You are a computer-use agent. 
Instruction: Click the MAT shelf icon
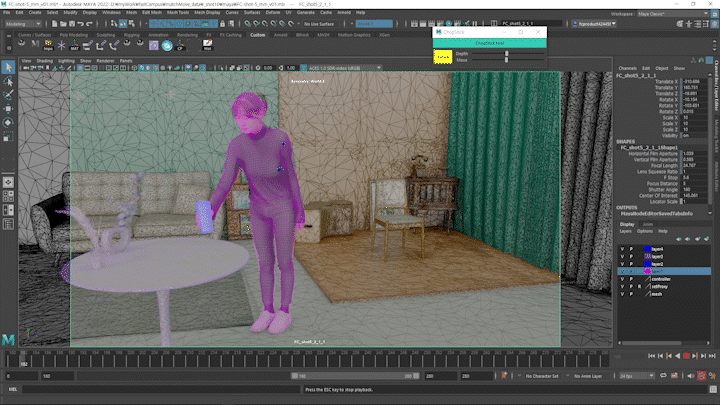tap(74, 45)
